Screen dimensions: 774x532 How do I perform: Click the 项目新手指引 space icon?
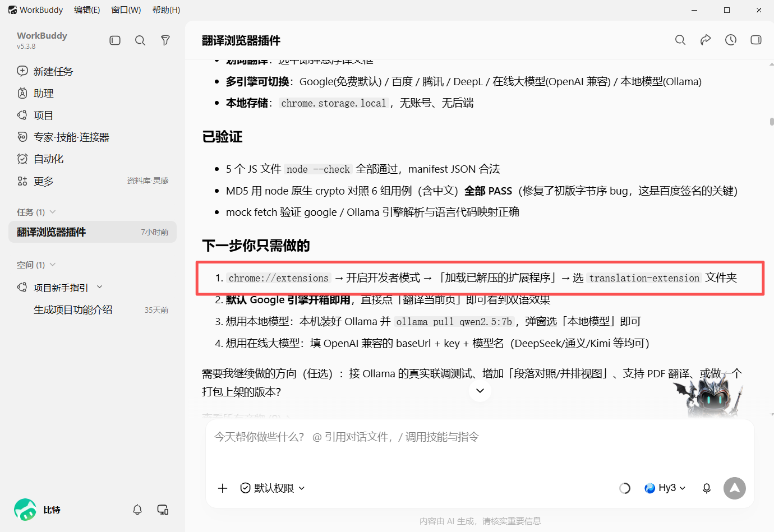pyautogui.click(x=22, y=288)
